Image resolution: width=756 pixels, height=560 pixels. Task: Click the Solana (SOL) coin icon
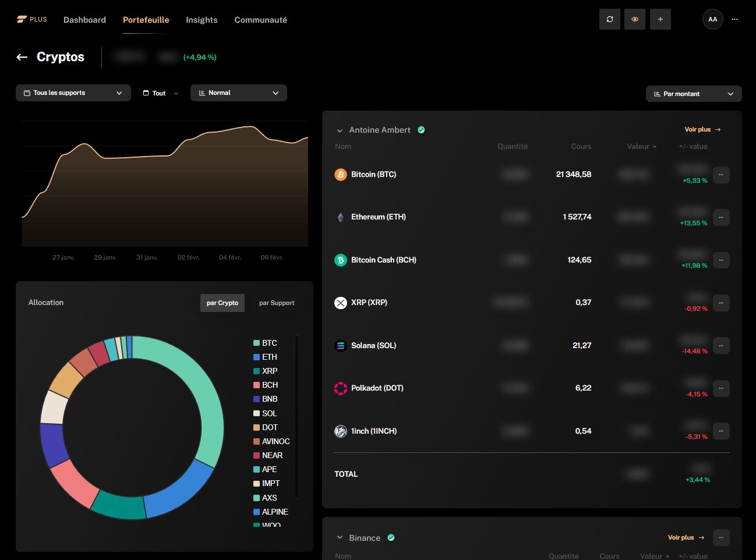(x=341, y=346)
